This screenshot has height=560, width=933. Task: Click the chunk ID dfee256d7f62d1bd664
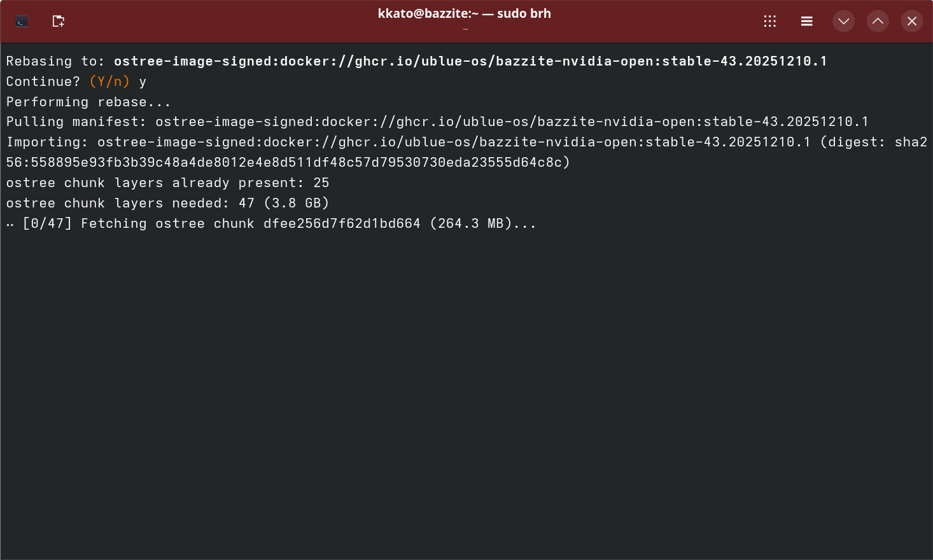tap(342, 223)
